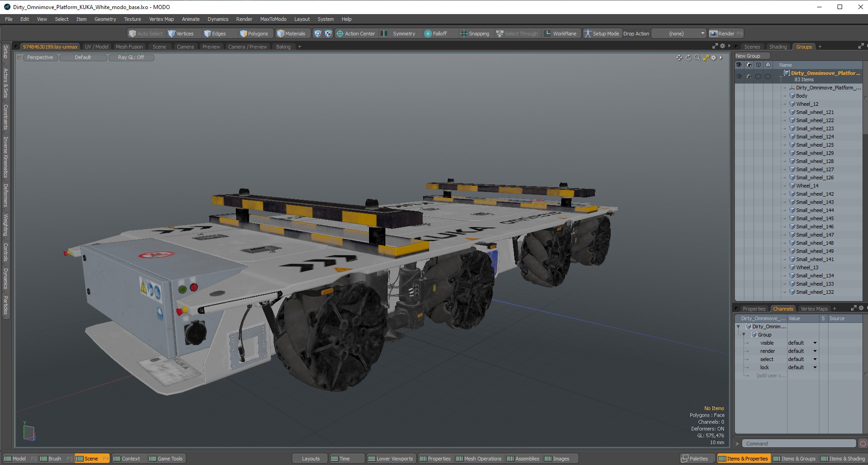
Task: Toggle visibility eye of Dirty_Omnimove_Platform group
Action: point(739,76)
